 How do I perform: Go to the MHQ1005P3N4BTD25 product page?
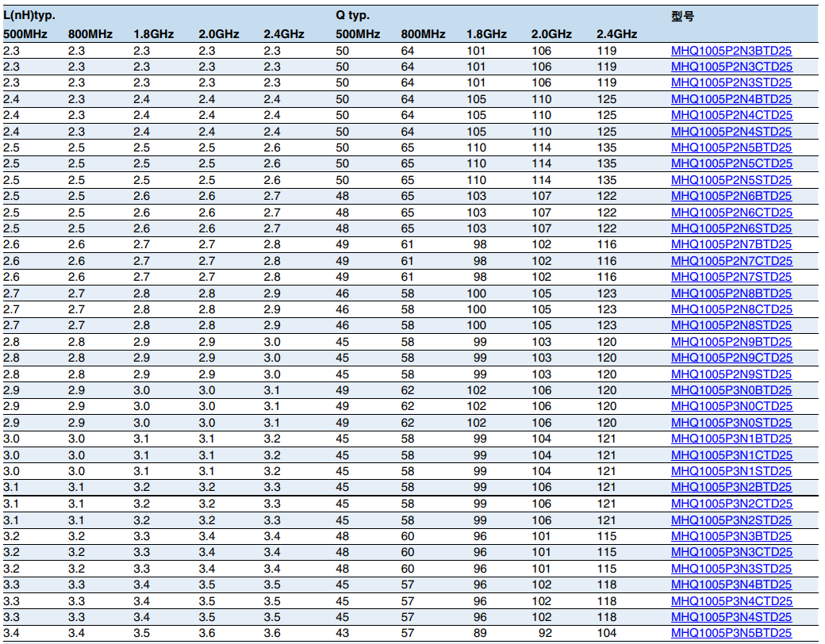coord(731,585)
